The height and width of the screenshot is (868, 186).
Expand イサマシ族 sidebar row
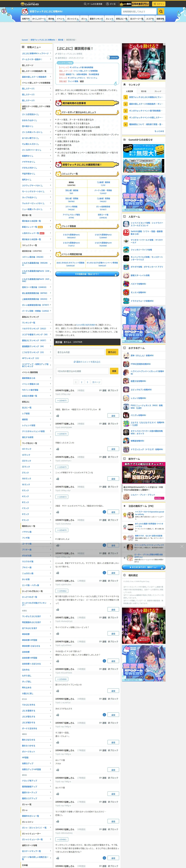coord(37,532)
